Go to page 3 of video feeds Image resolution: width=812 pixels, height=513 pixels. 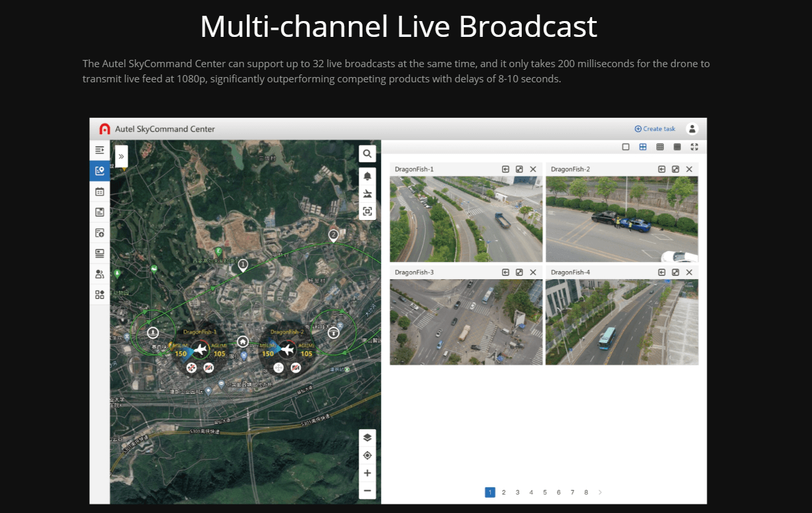pyautogui.click(x=517, y=493)
